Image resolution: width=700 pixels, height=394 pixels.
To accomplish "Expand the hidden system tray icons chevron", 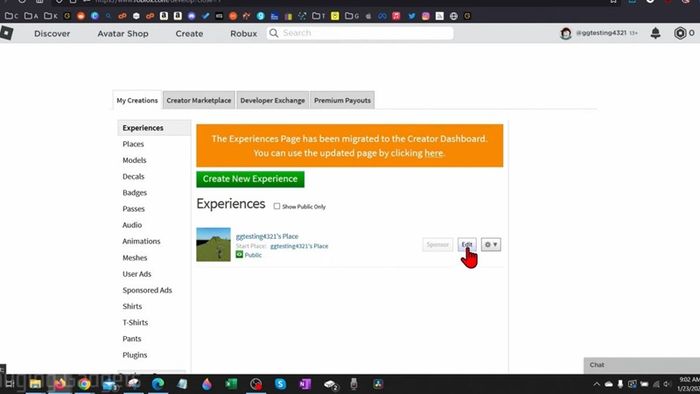I will click(596, 384).
